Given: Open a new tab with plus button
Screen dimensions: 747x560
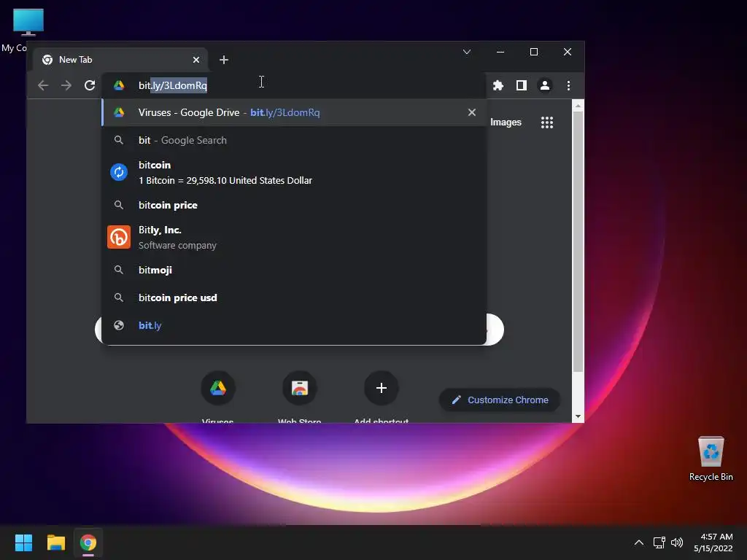Looking at the screenshot, I should tap(223, 60).
